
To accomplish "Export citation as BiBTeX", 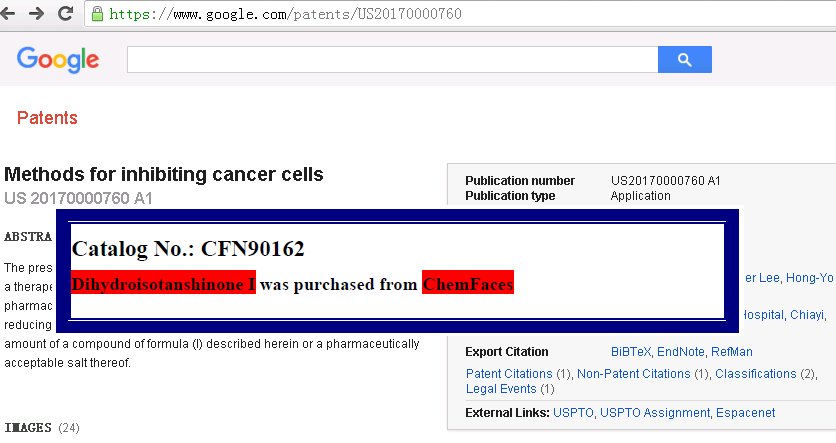I will [x=631, y=352].
